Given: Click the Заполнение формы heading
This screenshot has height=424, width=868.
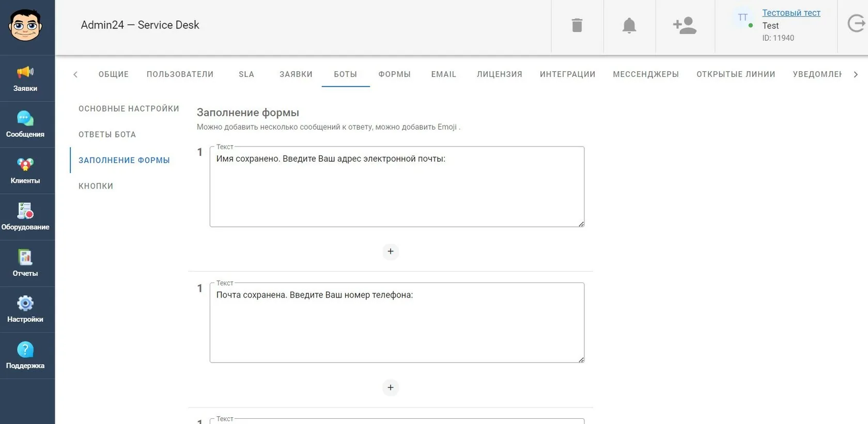Looking at the screenshot, I should 248,113.
